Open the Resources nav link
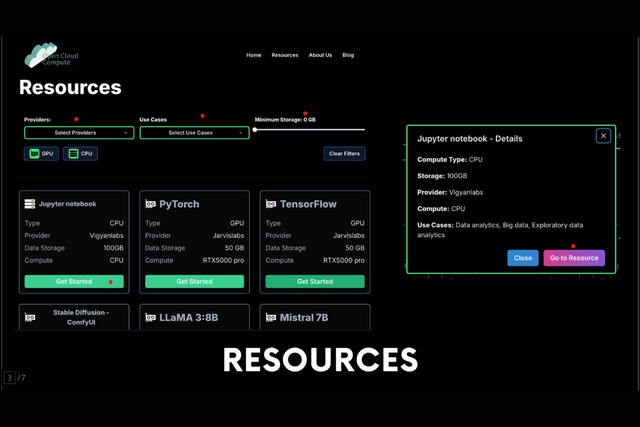Viewport: 640px width, 427px height. [285, 55]
